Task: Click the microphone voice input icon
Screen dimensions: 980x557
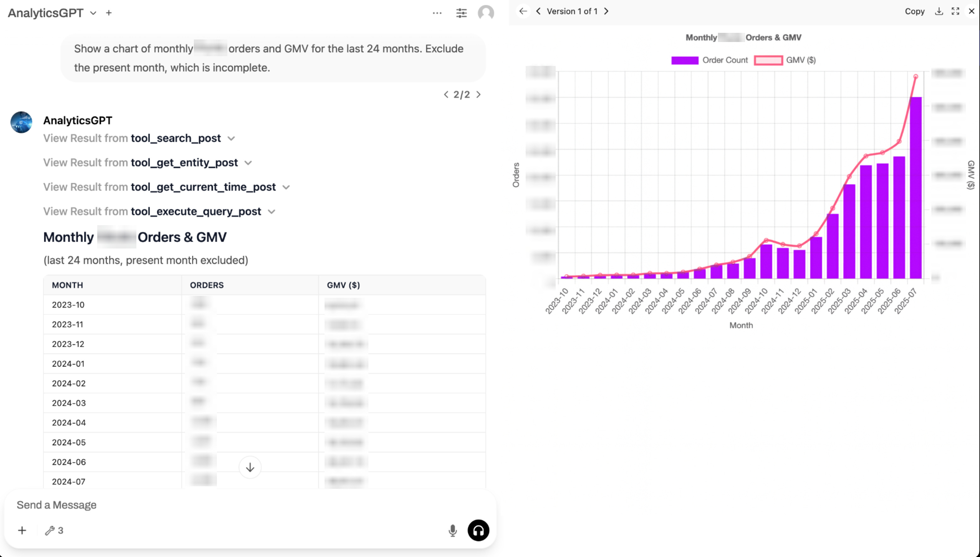Action: (452, 530)
